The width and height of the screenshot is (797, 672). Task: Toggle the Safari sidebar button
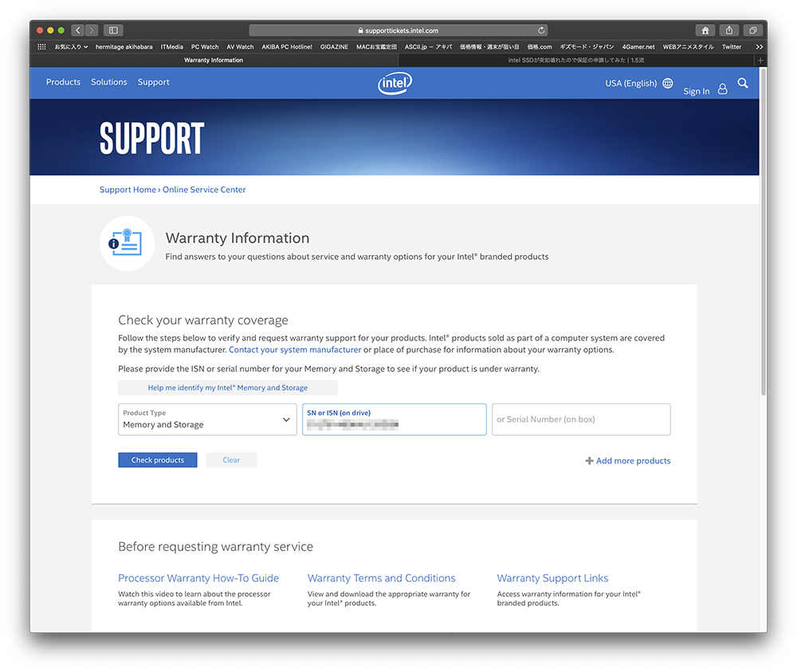(x=113, y=30)
